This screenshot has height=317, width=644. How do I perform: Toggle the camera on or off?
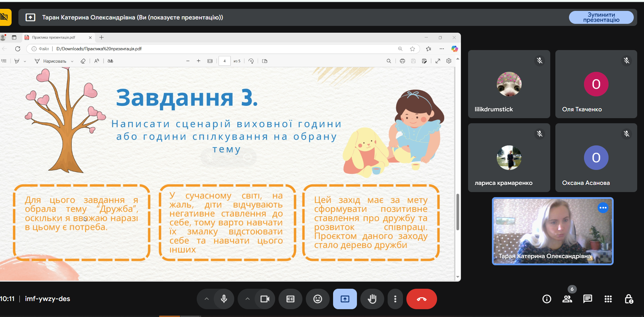coord(265,299)
